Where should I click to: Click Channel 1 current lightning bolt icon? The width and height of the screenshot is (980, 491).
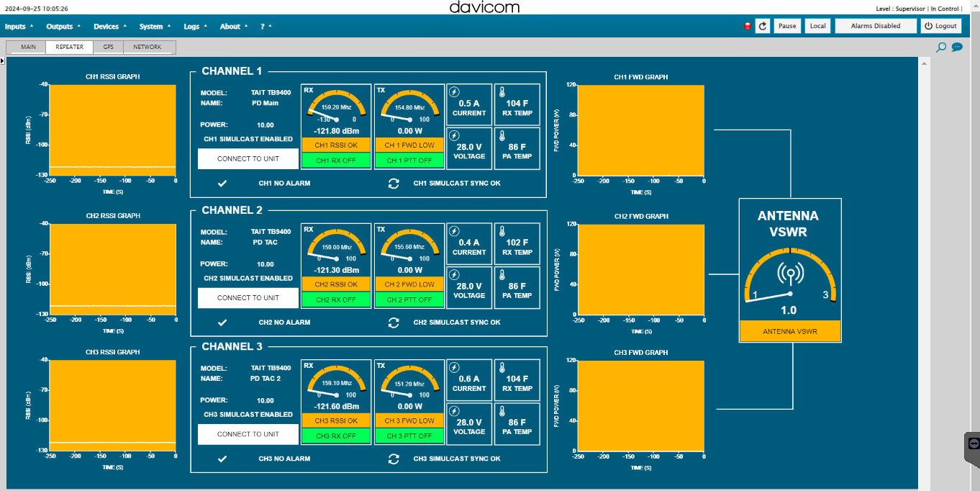point(454,91)
